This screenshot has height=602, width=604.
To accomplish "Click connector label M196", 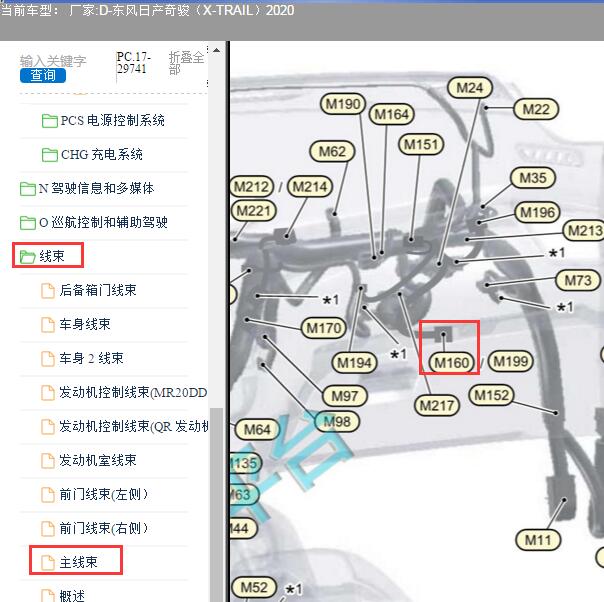I will [537, 212].
